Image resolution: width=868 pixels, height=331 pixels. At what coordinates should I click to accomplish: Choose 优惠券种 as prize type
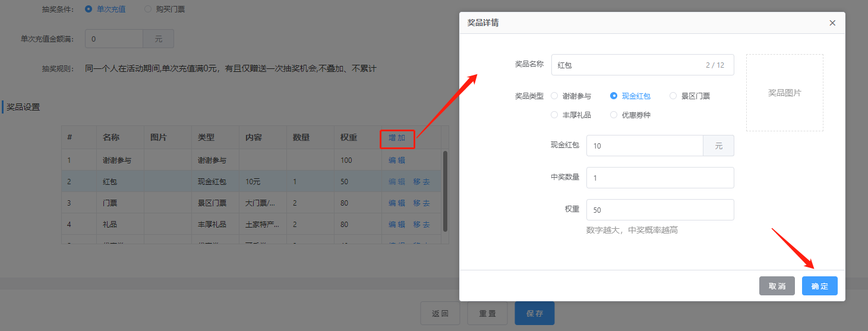click(614, 115)
